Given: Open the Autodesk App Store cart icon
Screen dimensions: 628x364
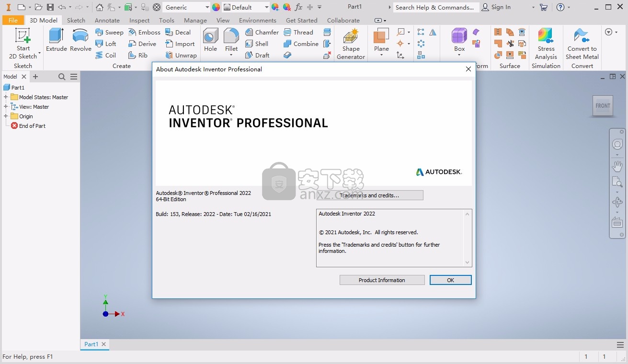Looking at the screenshot, I should [x=543, y=7].
